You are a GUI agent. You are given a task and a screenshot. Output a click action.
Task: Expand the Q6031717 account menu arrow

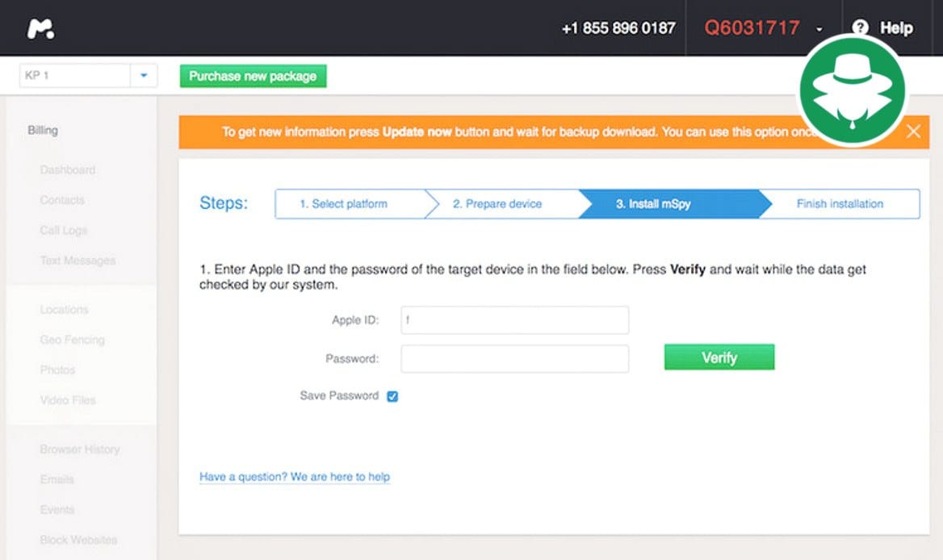pos(819,29)
